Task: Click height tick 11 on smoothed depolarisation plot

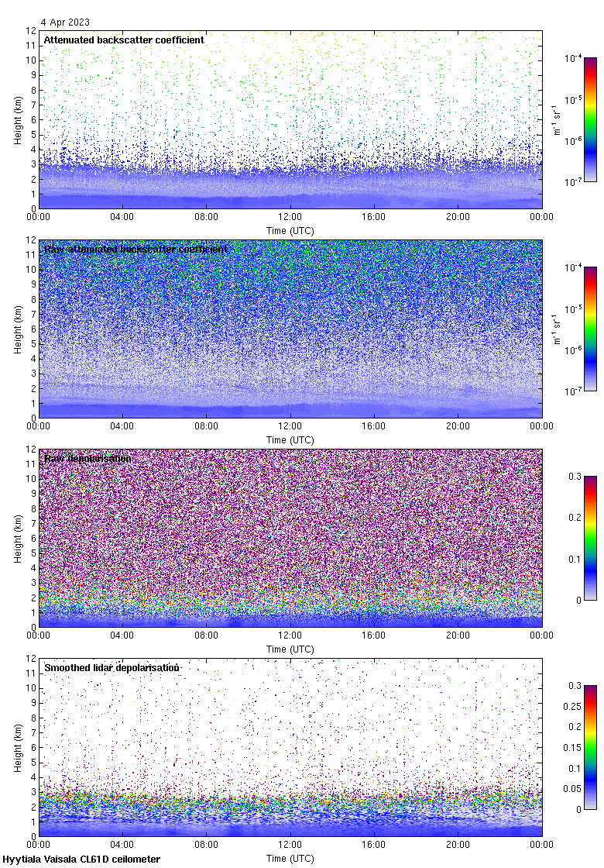Action: 31,673
